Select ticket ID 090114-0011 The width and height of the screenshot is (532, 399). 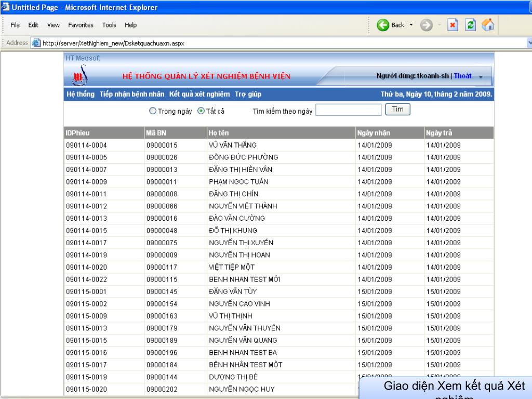click(86, 194)
